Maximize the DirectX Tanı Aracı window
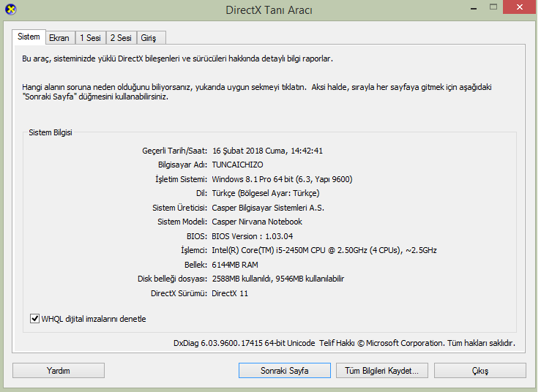Image resolution: width=541 pixels, height=392 pixels. (493, 7)
